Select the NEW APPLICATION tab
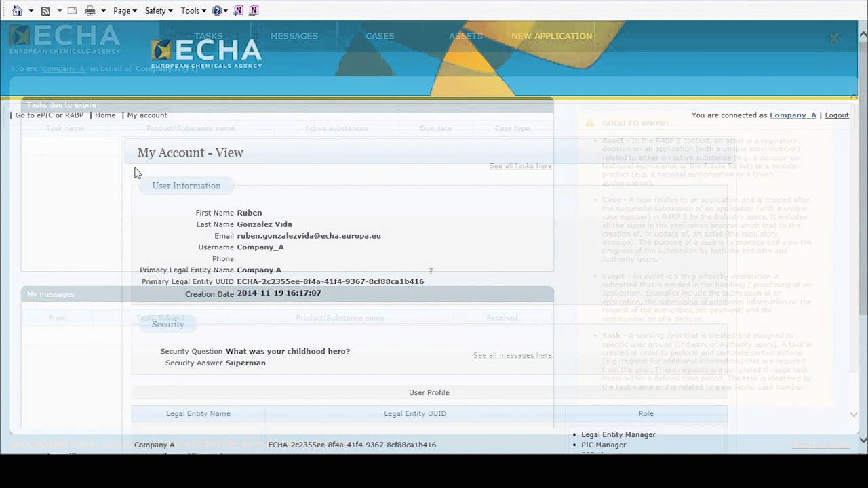Viewport: 868px width, 488px height. point(552,36)
